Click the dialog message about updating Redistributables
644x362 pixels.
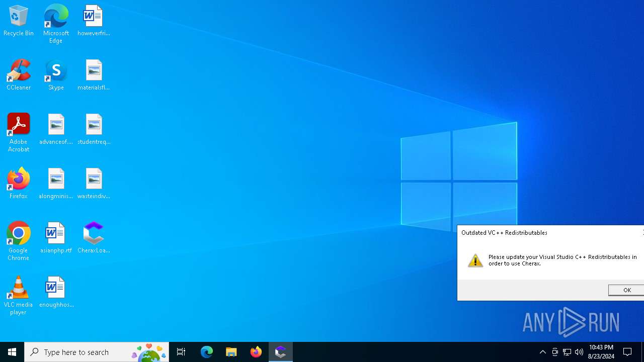pos(562,260)
